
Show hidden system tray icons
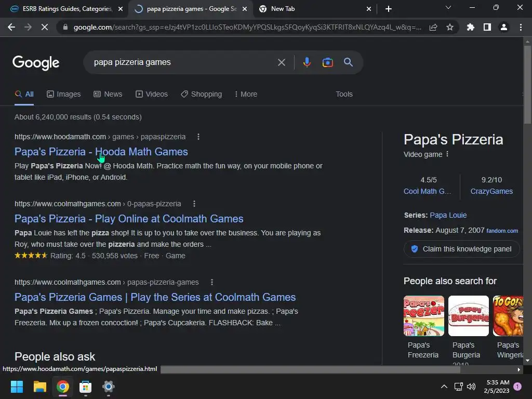tap(444, 387)
